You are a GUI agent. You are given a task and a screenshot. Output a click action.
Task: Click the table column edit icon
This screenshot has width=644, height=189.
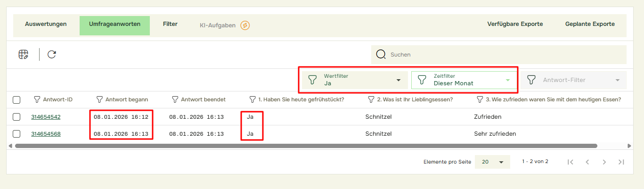23,55
